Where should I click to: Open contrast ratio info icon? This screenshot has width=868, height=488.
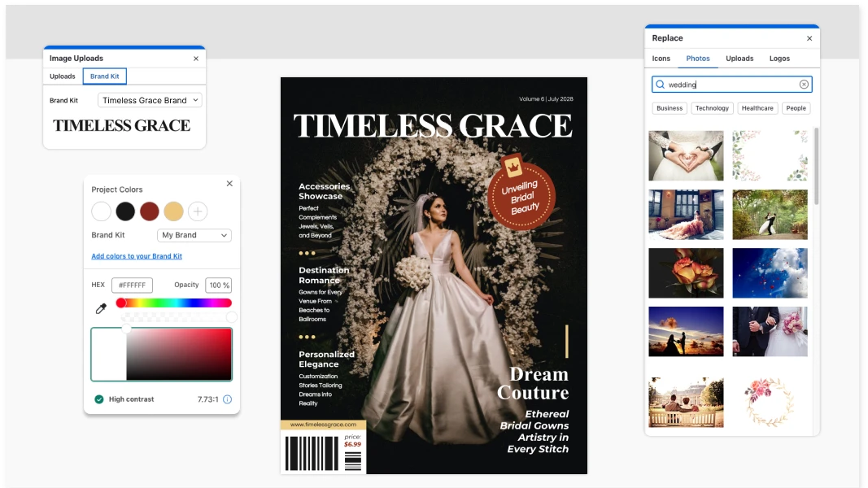tap(228, 399)
